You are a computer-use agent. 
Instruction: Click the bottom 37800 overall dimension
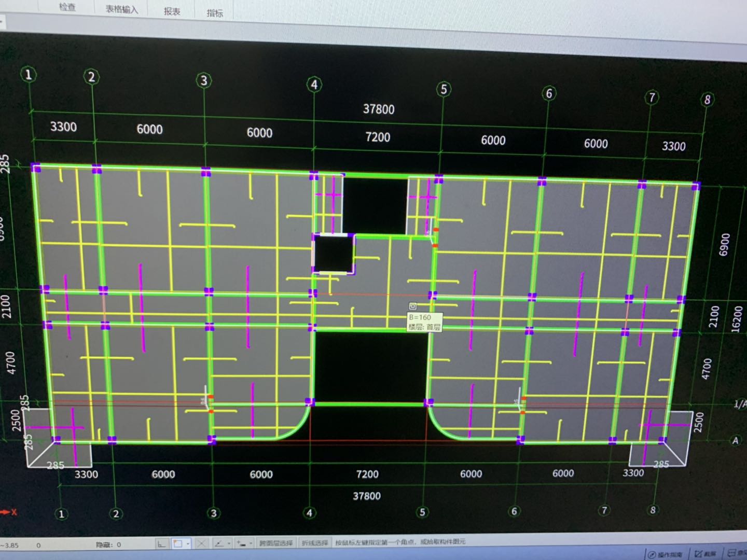[x=367, y=496]
